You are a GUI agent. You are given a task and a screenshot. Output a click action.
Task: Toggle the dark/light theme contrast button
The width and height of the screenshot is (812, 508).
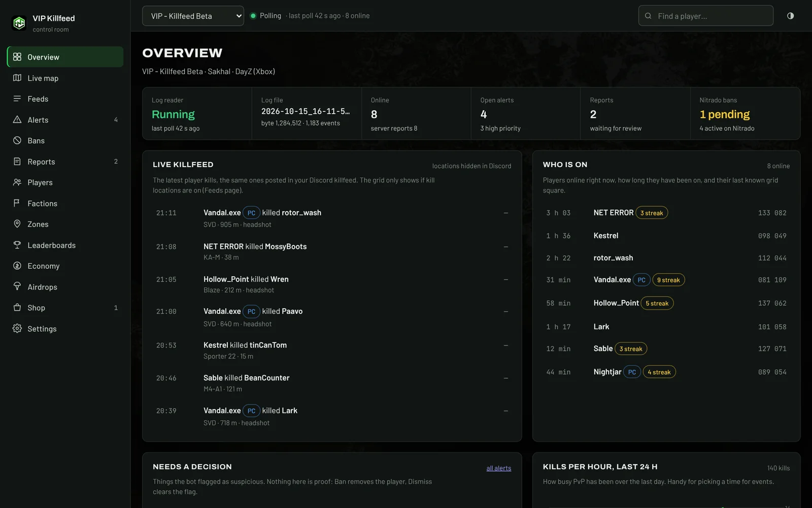pyautogui.click(x=790, y=16)
